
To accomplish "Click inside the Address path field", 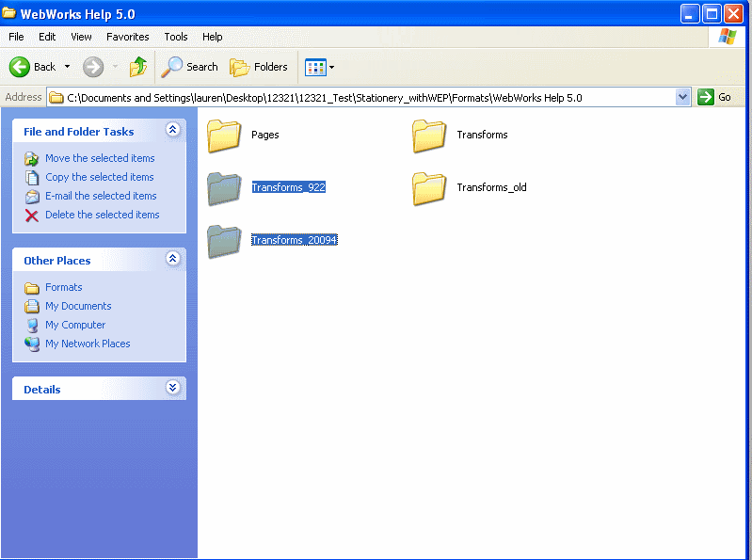I will pos(367,97).
